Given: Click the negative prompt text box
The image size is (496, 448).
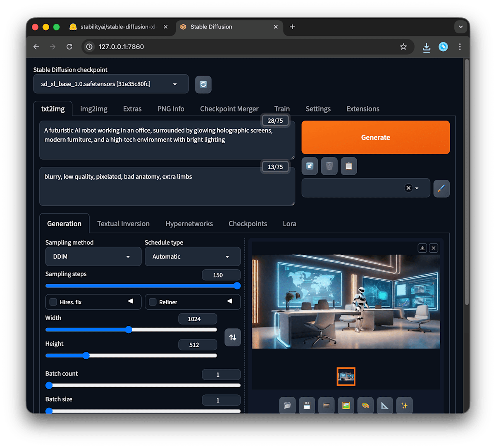Looking at the screenshot, I should (167, 186).
